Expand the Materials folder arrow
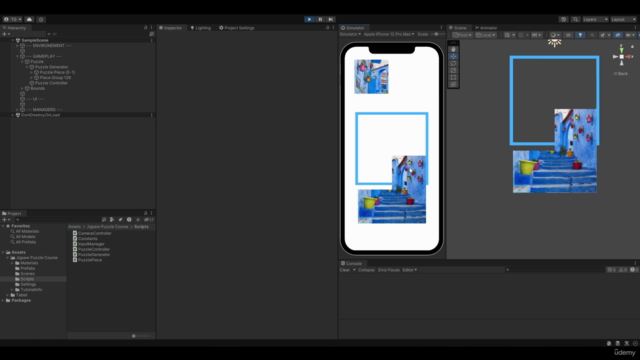Viewport: 640px width, 360px height. tap(12, 263)
